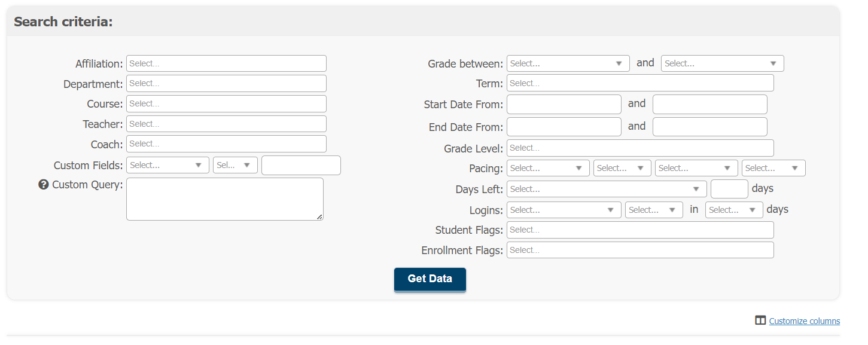
Task: Open the Student Flags select field
Action: pos(640,230)
